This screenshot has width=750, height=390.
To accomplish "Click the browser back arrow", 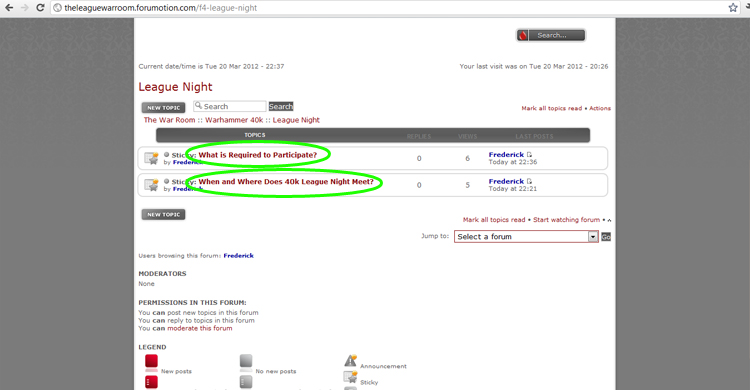I will pyautogui.click(x=9, y=8).
